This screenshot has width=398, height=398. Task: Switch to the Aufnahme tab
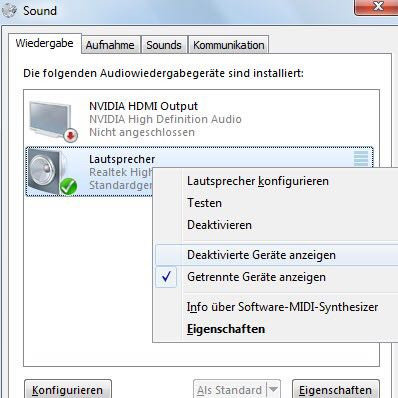click(110, 45)
